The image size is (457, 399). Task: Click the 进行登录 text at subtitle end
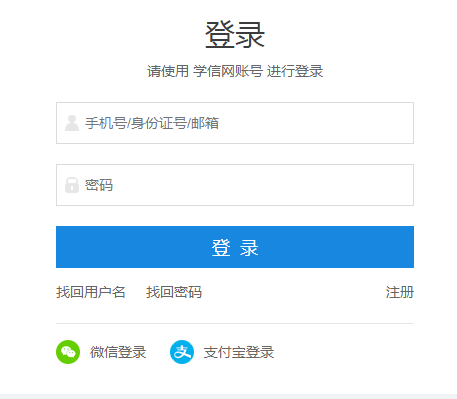pos(295,71)
